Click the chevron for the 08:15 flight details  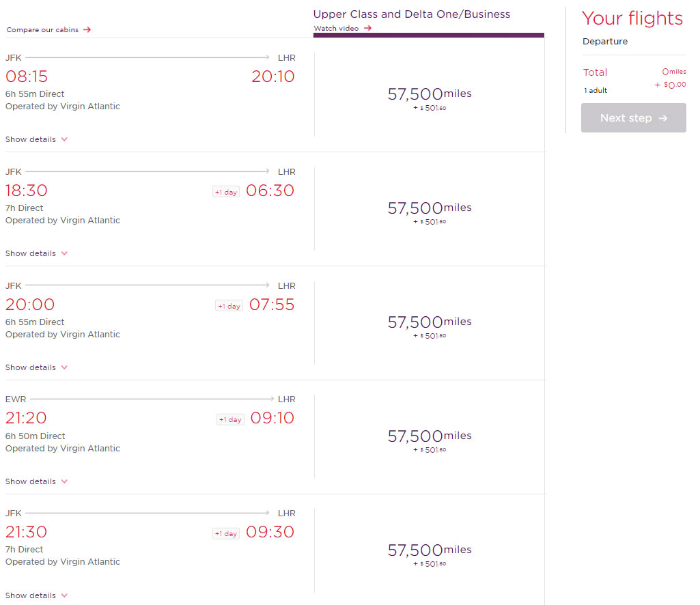[64, 139]
